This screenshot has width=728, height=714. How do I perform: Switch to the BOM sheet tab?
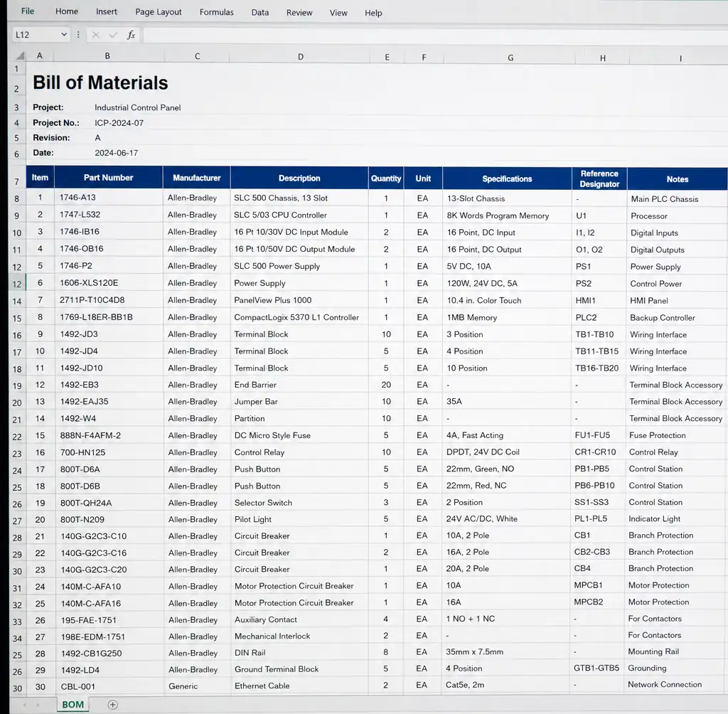[x=73, y=705]
